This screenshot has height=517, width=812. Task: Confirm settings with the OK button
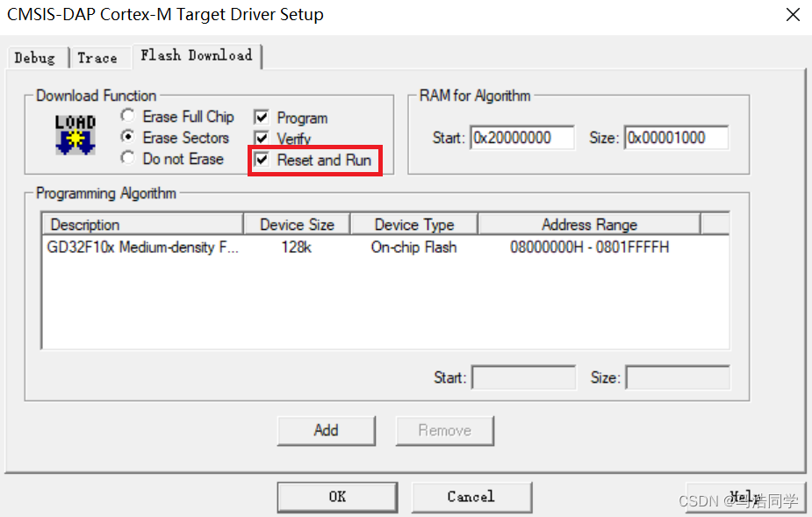pyautogui.click(x=337, y=497)
